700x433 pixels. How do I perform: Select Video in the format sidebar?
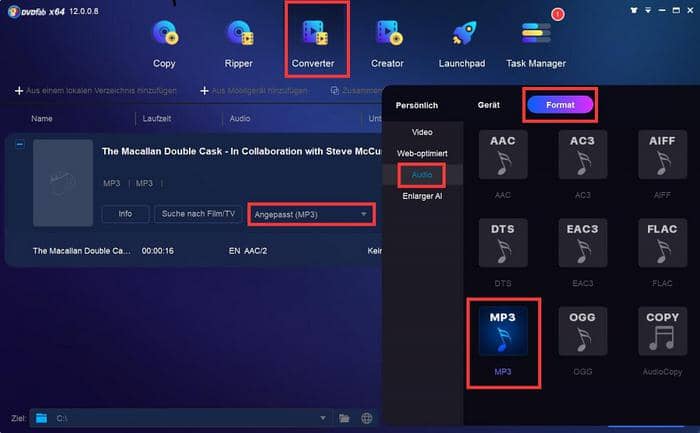click(422, 132)
